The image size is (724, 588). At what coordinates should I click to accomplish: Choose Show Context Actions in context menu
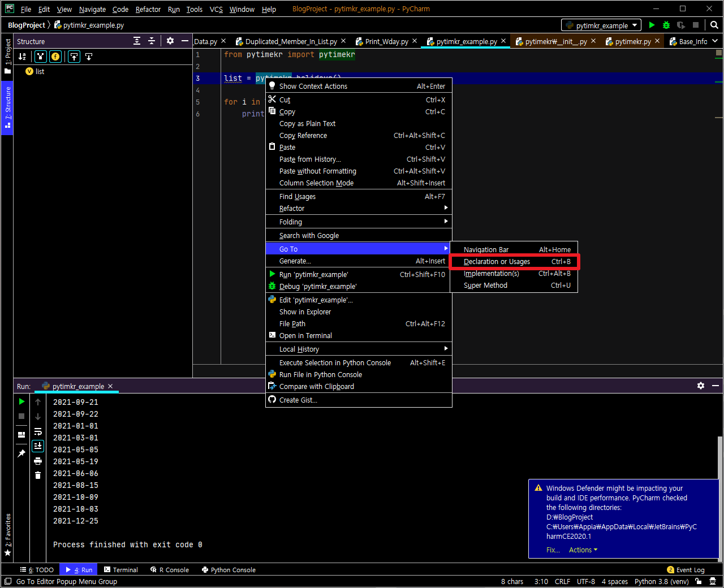pos(359,87)
